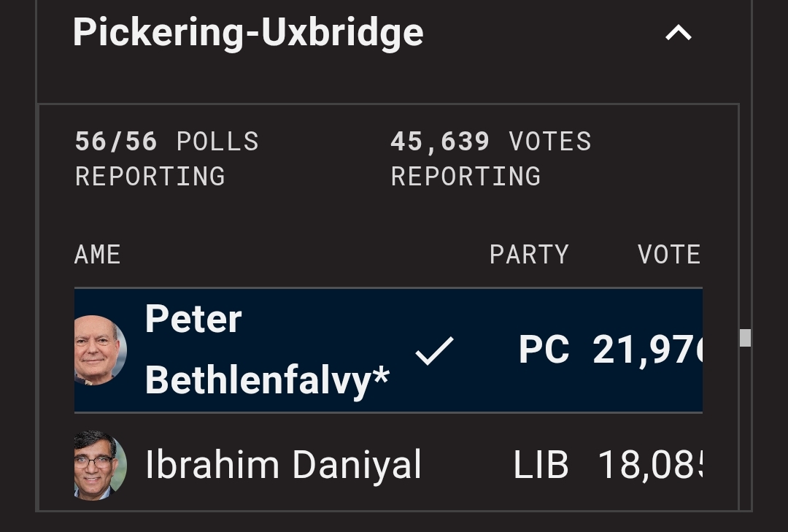The image size is (788, 532).
Task: Click the VOTE column header
Action: pyautogui.click(x=668, y=255)
